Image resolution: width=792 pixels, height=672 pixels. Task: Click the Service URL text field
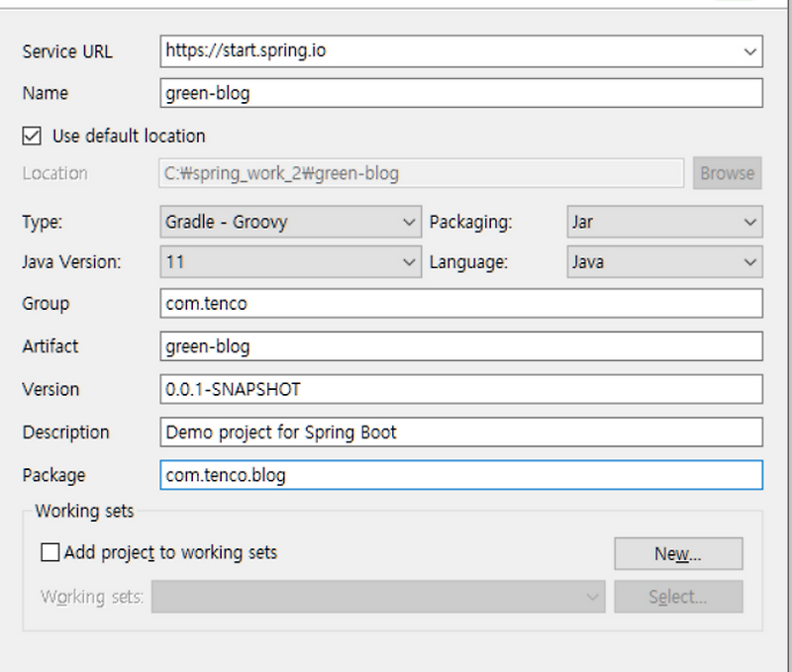point(396,51)
